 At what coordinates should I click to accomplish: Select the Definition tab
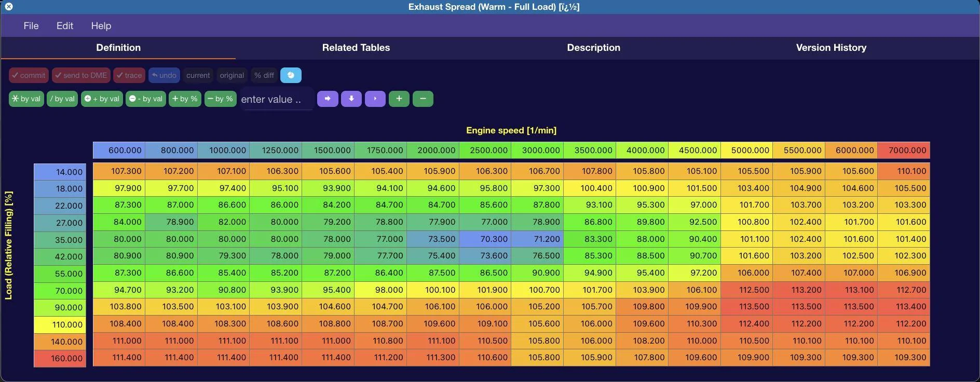point(118,48)
